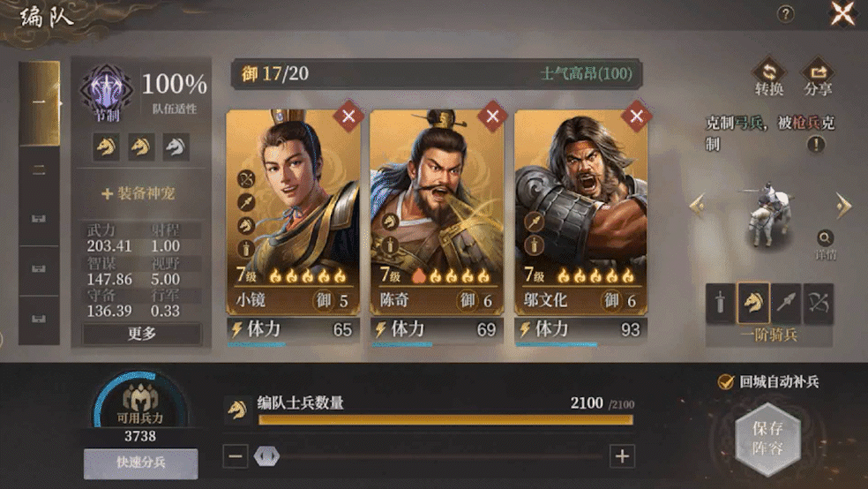Viewport: 868px width, 489px height.
Task: Remove hero 邬文化 with red X
Action: pos(636,116)
